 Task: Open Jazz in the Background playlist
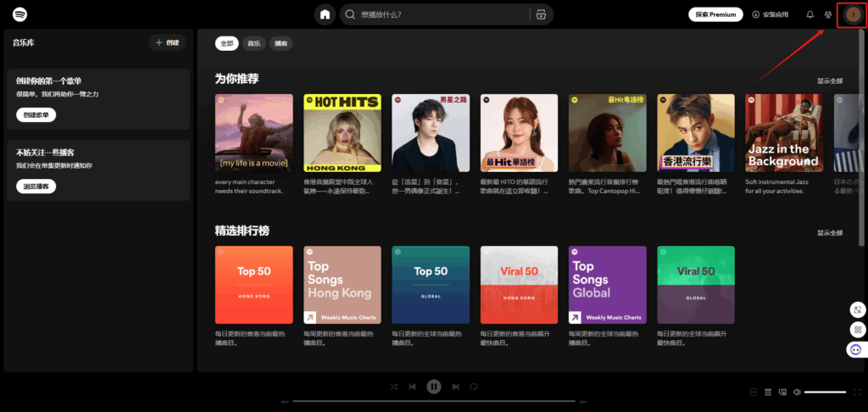[x=784, y=133]
